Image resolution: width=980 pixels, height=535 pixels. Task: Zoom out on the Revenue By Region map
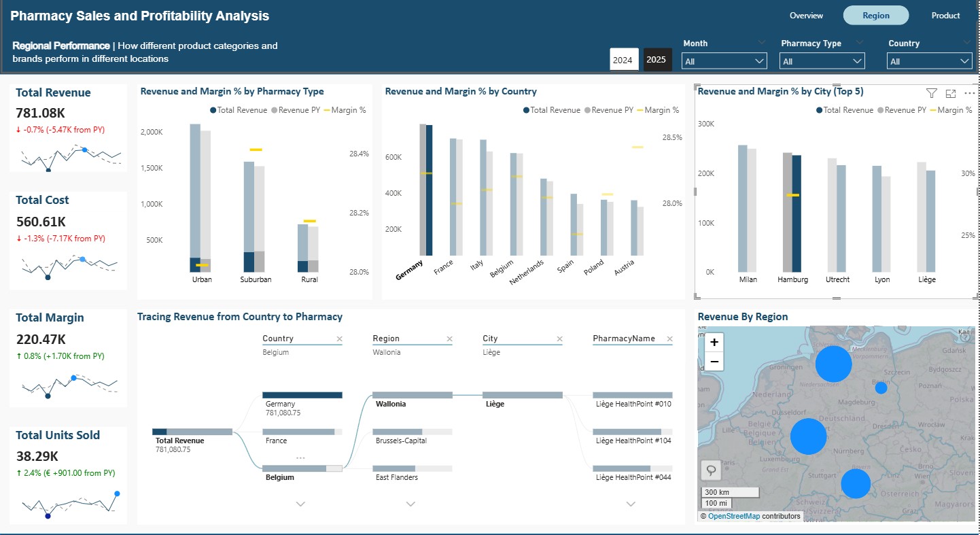coord(714,362)
